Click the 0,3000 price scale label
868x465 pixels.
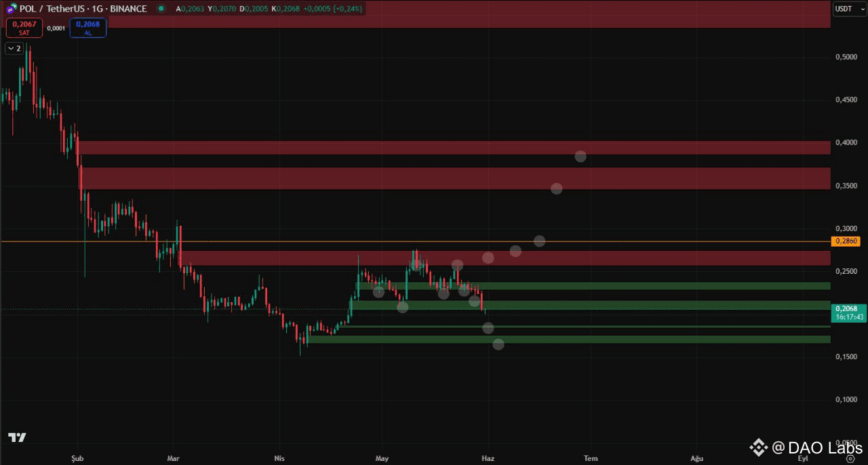[846, 228]
